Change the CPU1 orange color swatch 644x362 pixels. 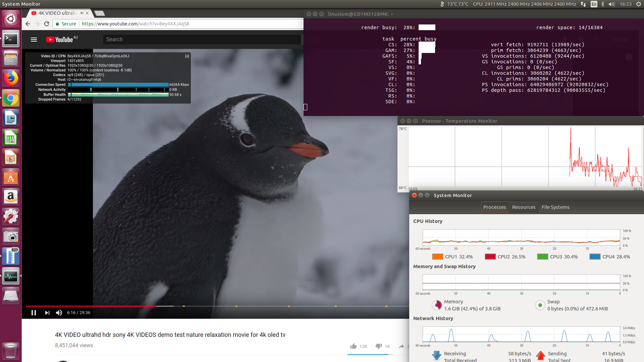[x=438, y=257]
